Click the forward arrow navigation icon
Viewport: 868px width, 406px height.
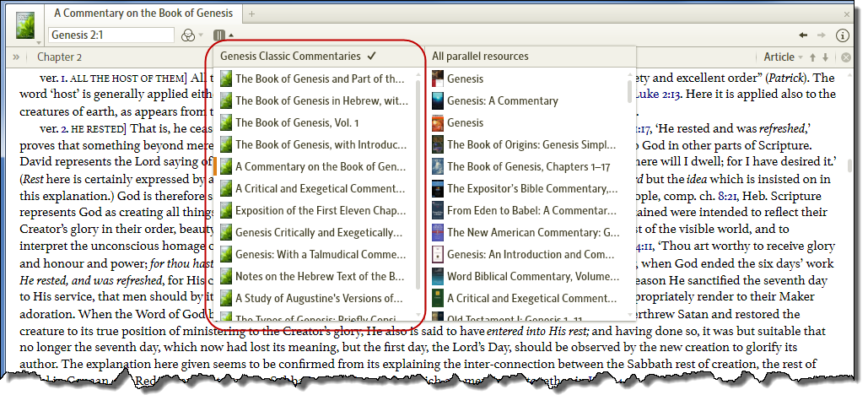tap(822, 35)
